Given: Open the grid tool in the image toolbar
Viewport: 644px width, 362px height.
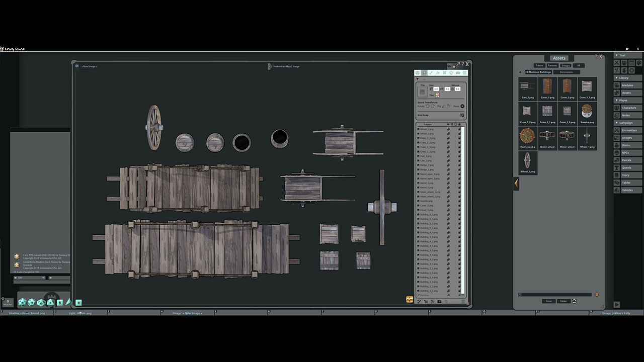Looking at the screenshot, I should (464, 73).
